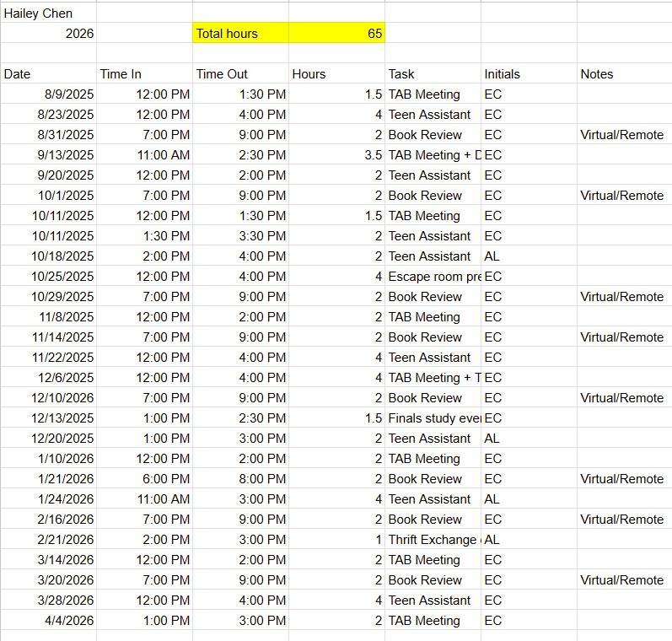Click the Escape room task cell
This screenshot has width=672, height=641.
433,277
